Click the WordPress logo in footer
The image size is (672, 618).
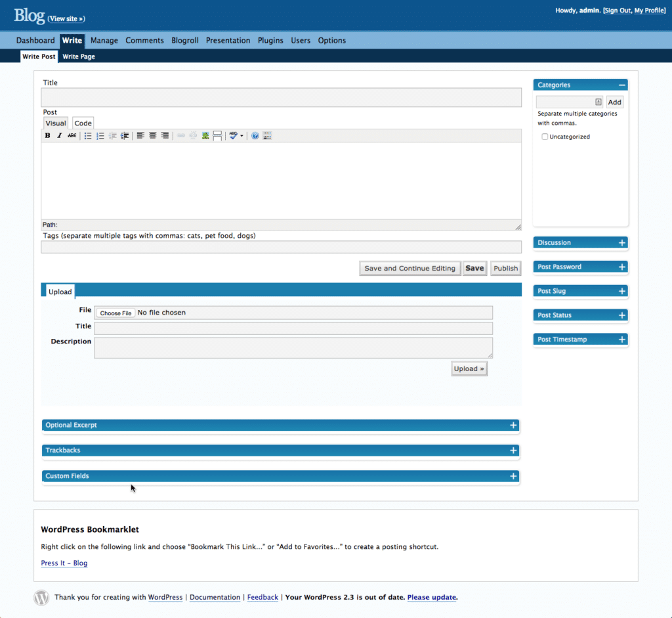point(41,598)
